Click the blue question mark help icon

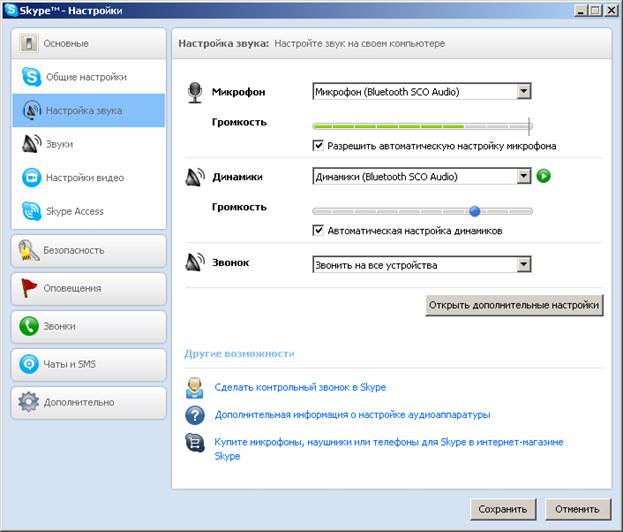[195, 415]
